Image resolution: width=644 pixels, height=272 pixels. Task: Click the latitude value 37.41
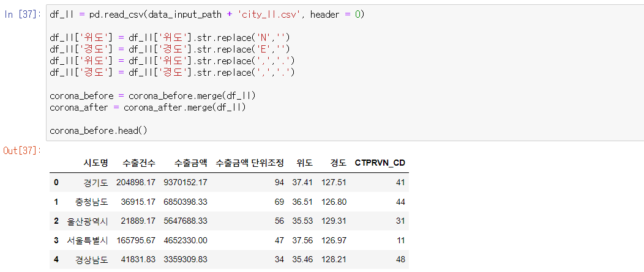[x=302, y=183]
